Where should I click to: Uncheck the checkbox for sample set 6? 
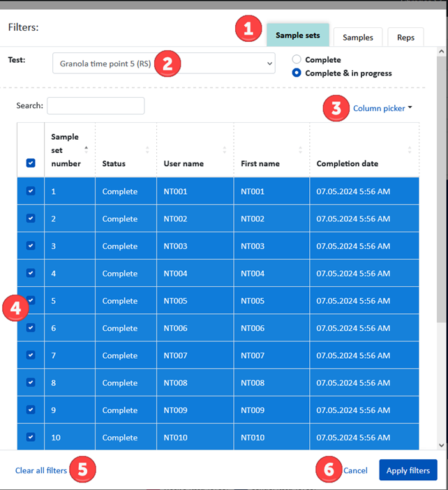(x=31, y=327)
